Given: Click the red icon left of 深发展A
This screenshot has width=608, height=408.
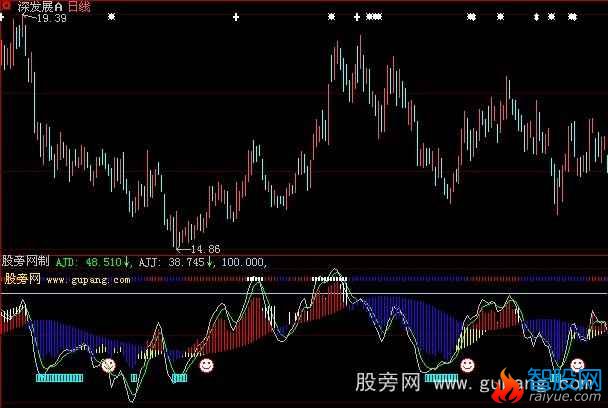Looking at the screenshot, I should pos(6,5).
